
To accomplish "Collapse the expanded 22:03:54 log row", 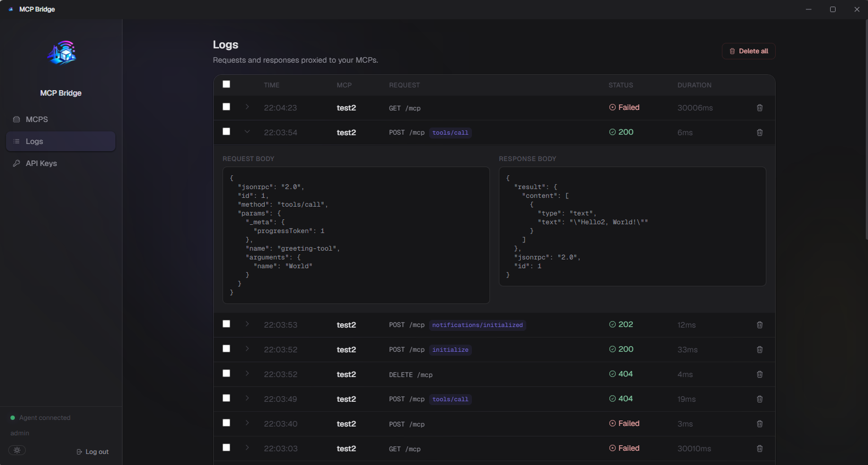I will (247, 131).
